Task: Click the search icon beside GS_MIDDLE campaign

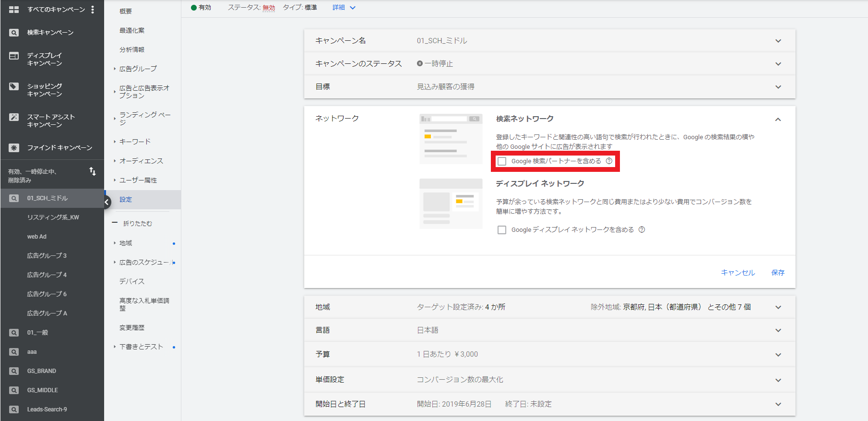Action: tap(14, 390)
